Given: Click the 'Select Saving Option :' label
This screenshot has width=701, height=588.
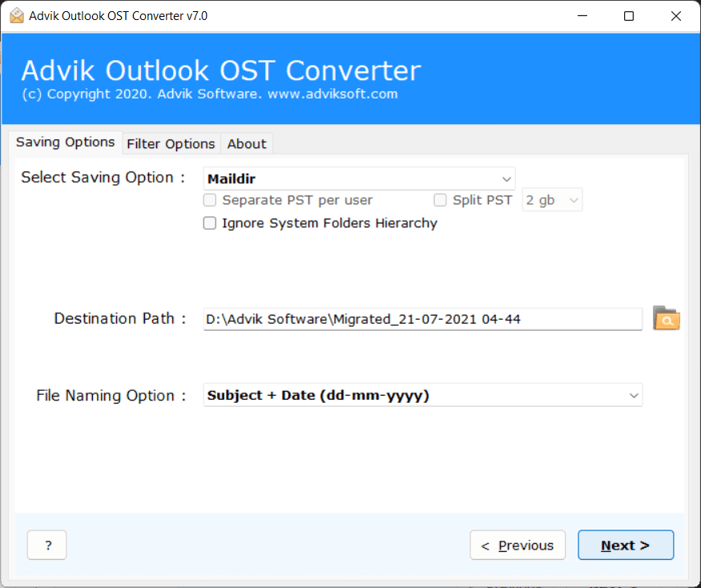Looking at the screenshot, I should click(103, 178).
